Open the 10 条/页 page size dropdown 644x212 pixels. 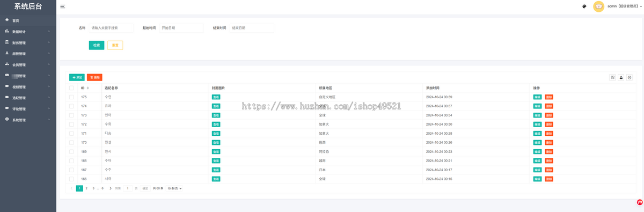[x=174, y=188]
